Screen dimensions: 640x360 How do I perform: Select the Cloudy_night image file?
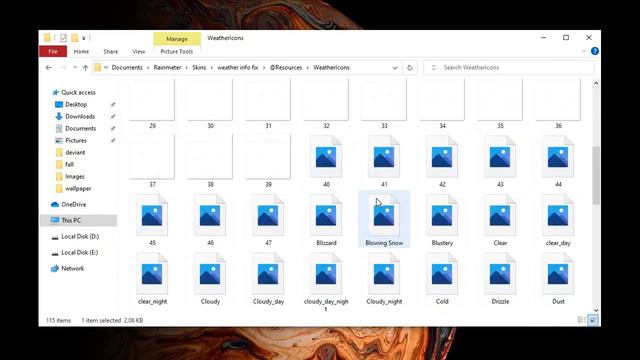[384, 279]
